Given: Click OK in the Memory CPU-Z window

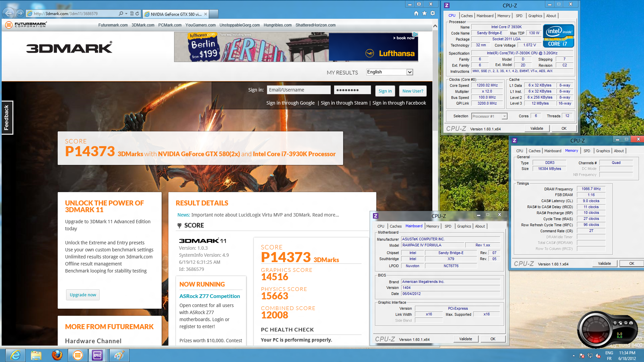Looking at the screenshot, I should (x=632, y=263).
